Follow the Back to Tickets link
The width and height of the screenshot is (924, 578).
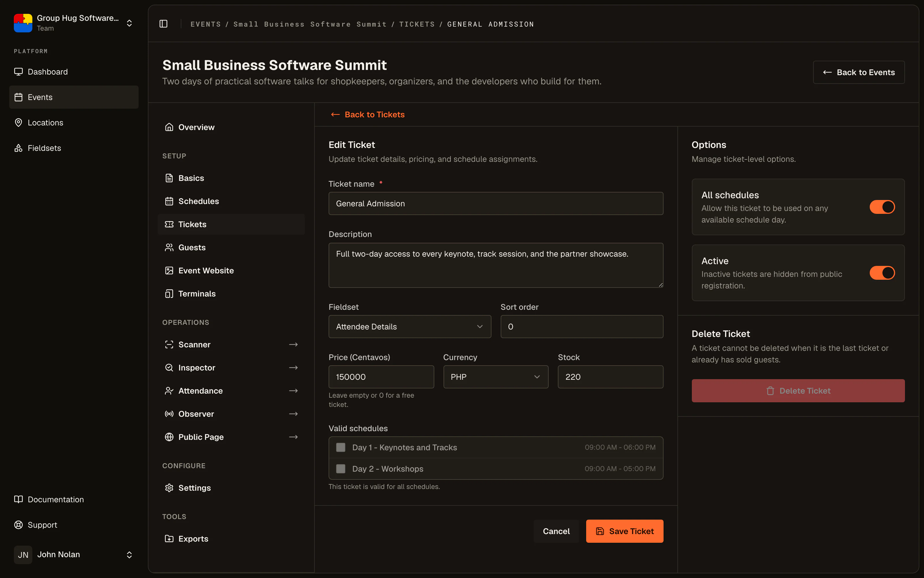[367, 115]
